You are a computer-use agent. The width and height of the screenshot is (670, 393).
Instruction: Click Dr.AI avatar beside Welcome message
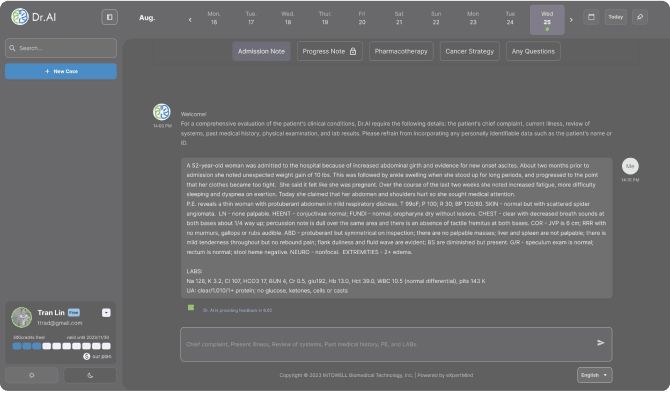coord(162,112)
